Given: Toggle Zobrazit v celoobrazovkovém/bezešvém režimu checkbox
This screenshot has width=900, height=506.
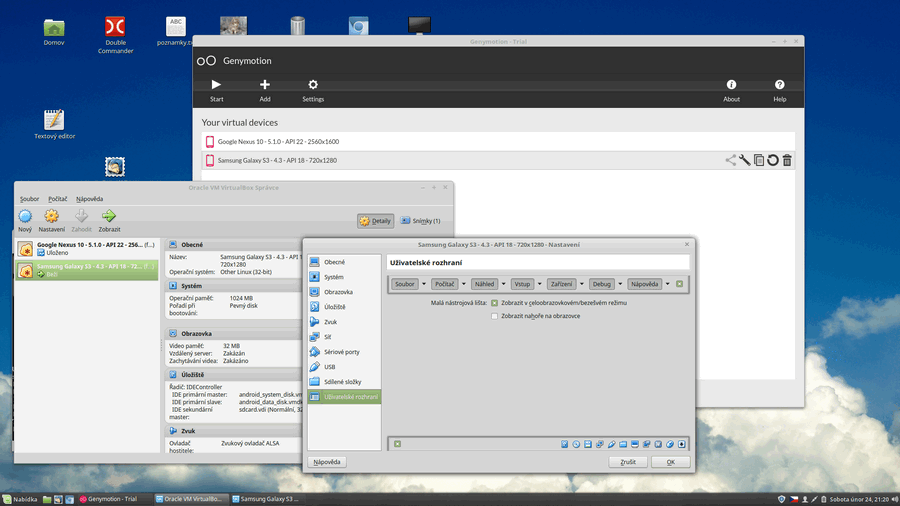Looking at the screenshot, I should pos(494,302).
